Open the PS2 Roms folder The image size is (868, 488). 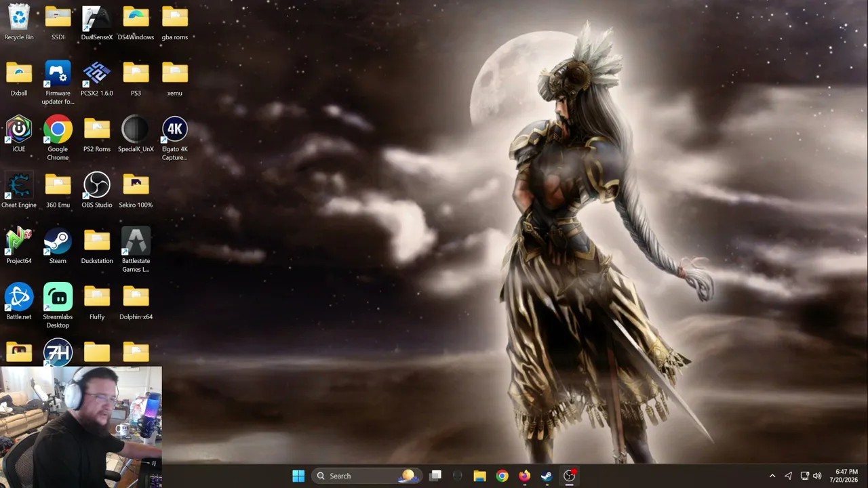click(97, 134)
